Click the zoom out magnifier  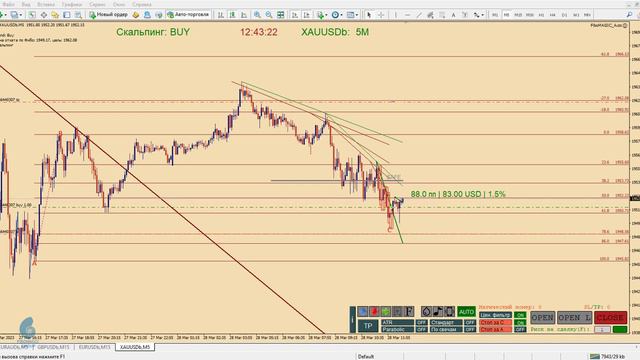pyautogui.click(x=269, y=15)
